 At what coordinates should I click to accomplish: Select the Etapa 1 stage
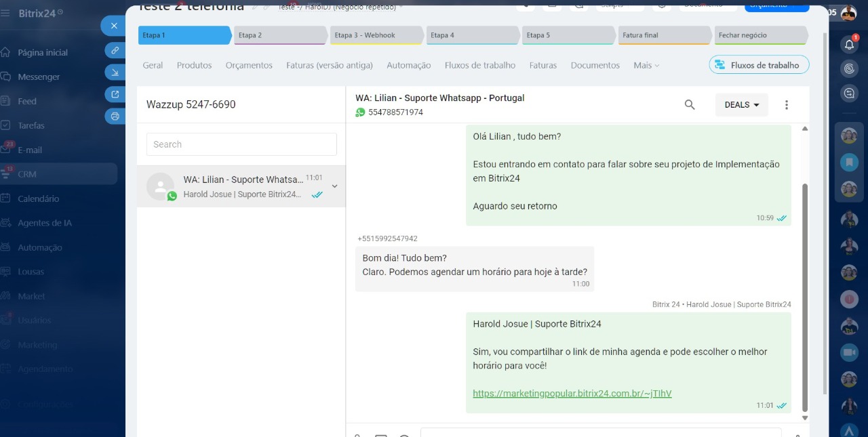[184, 35]
